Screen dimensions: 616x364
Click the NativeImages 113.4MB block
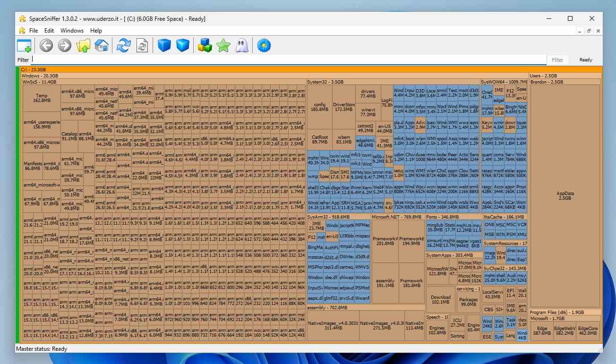[x=414, y=325]
